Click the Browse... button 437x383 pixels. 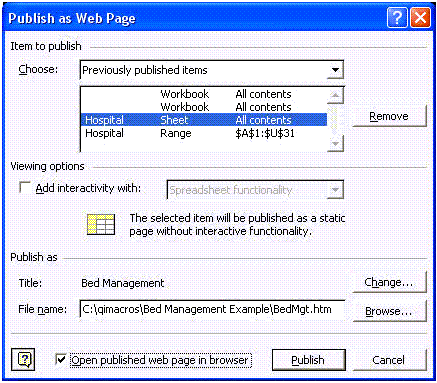[x=389, y=311]
